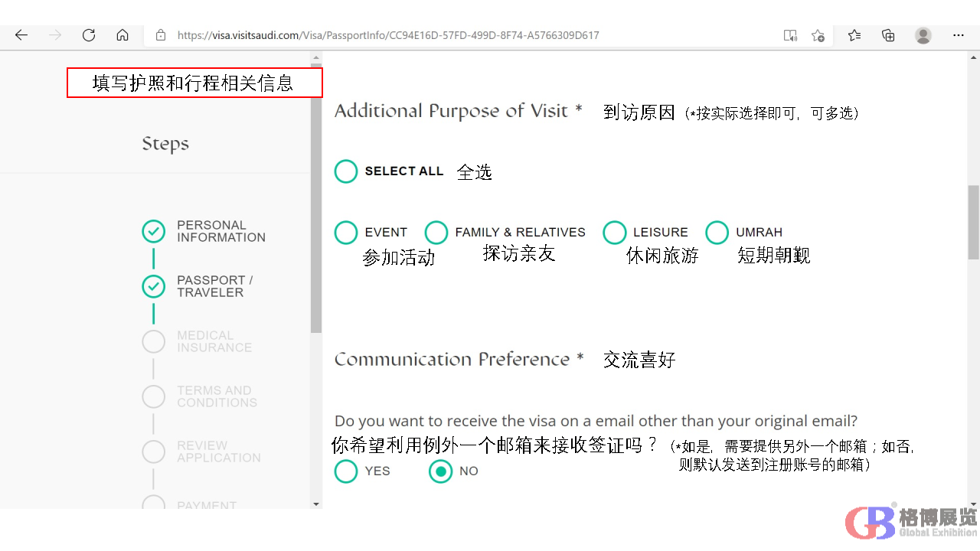Open the browser settings ellipsis menu
Image resolution: width=980 pixels, height=551 pixels.
pos(959,35)
